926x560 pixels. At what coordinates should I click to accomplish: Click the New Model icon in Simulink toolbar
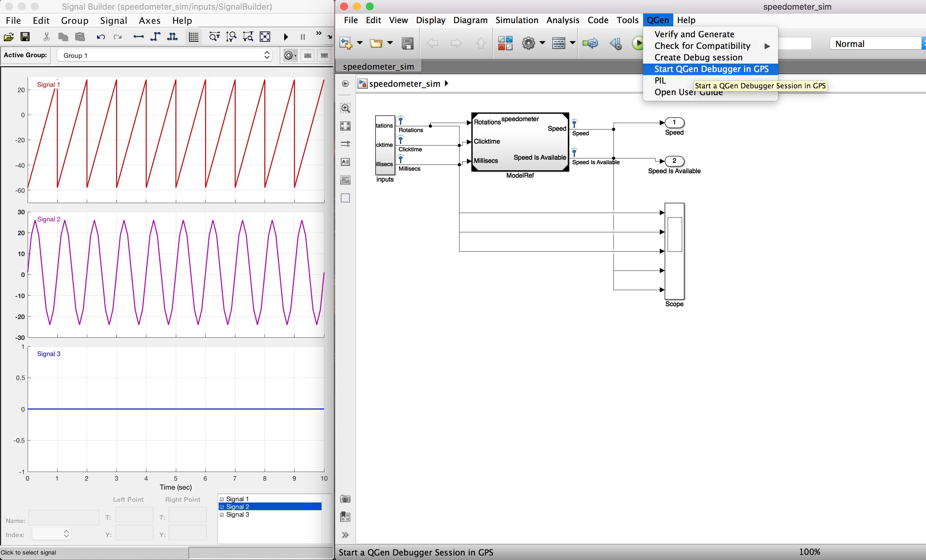[345, 43]
